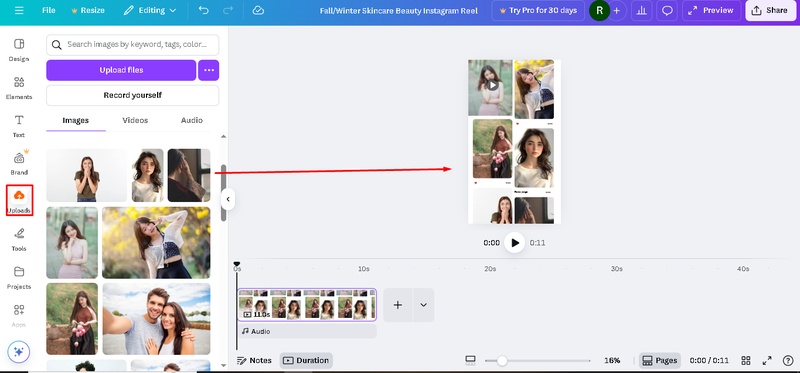Screen dimensions: 800x373
Task: Open the Design side panel
Action: [19, 50]
